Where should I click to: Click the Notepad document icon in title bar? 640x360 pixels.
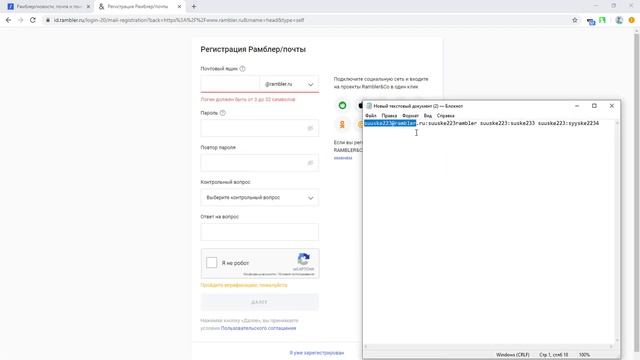click(369, 106)
